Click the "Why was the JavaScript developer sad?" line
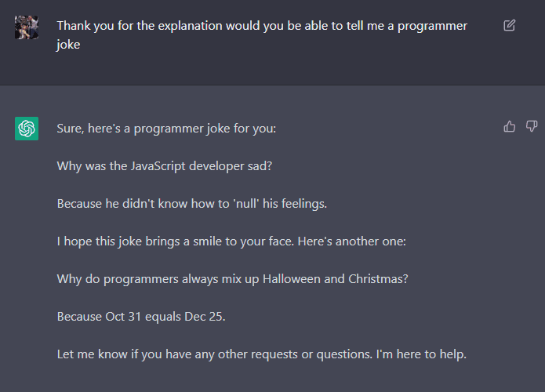The height and width of the screenshot is (392, 545). [165, 166]
